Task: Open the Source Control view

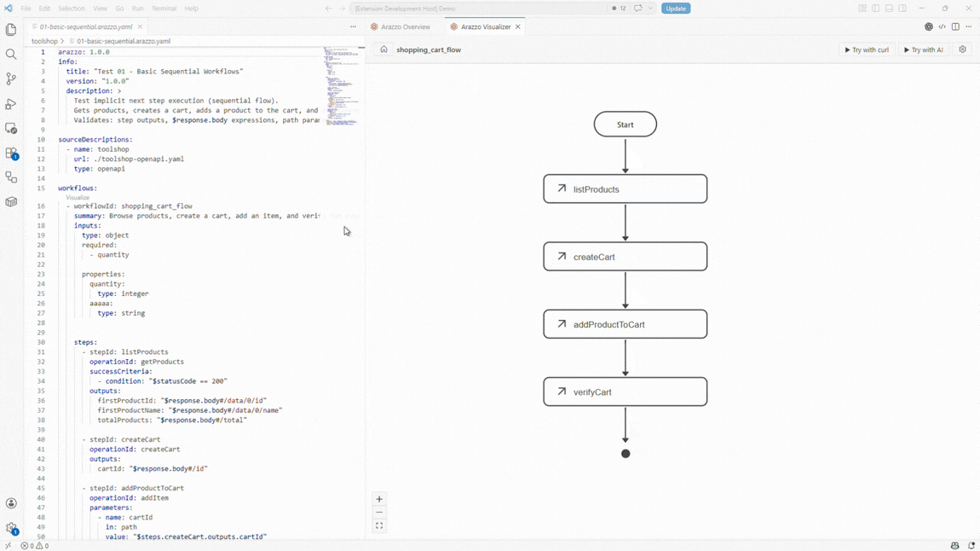Action: click(x=11, y=78)
